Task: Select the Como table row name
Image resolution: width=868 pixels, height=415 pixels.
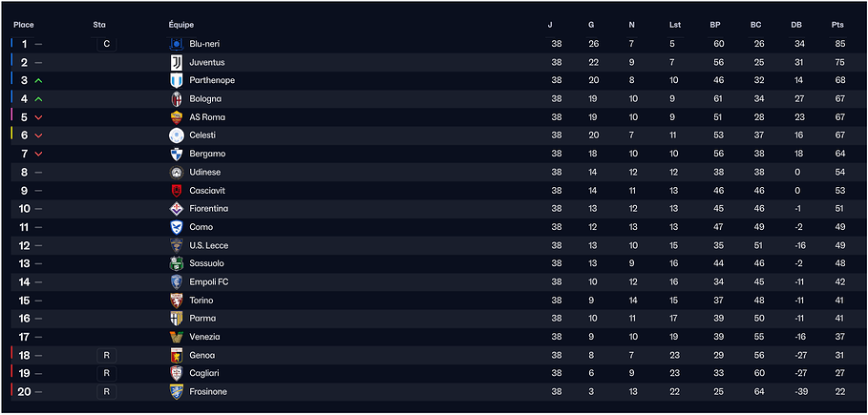Action: (x=201, y=227)
